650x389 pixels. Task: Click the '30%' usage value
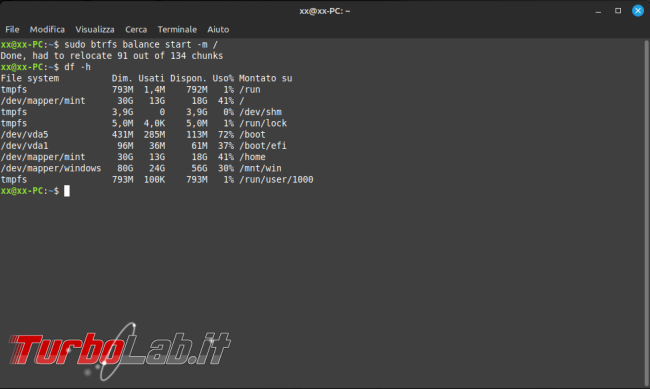click(226, 168)
